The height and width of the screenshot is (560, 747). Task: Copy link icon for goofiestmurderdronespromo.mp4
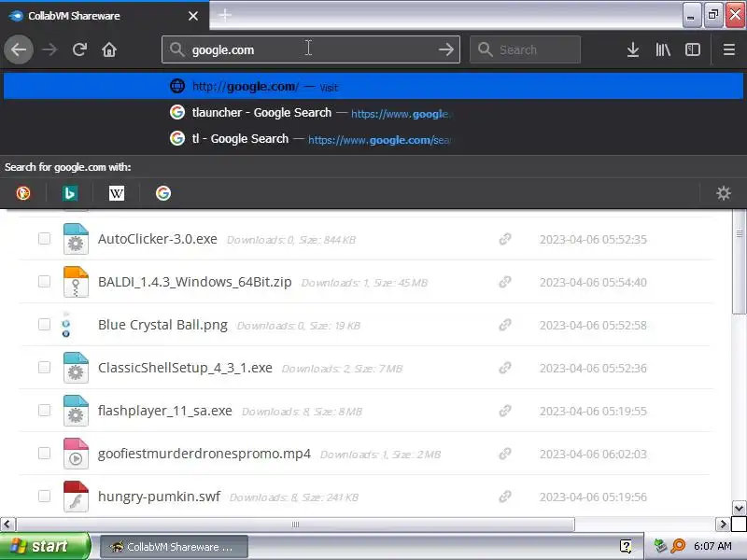click(505, 454)
